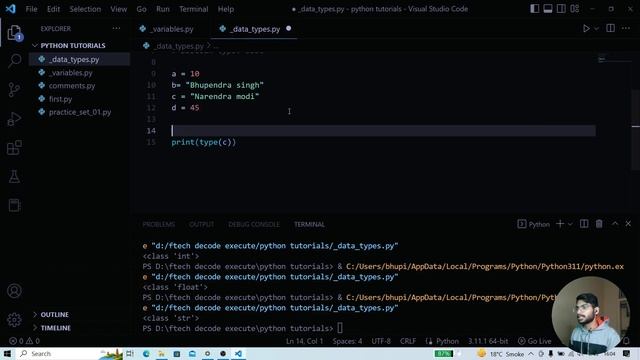Click the Windows Start button
Screen dimensions: 640x360
[7, 353]
